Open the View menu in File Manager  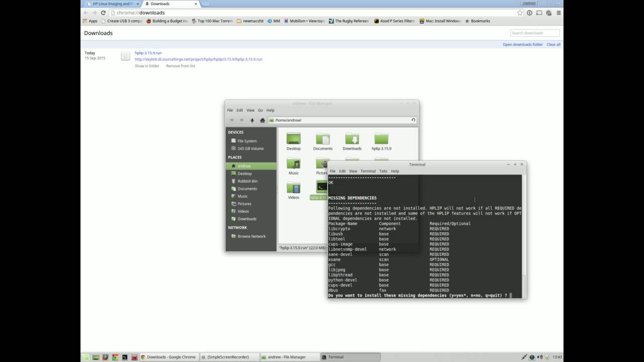point(250,110)
